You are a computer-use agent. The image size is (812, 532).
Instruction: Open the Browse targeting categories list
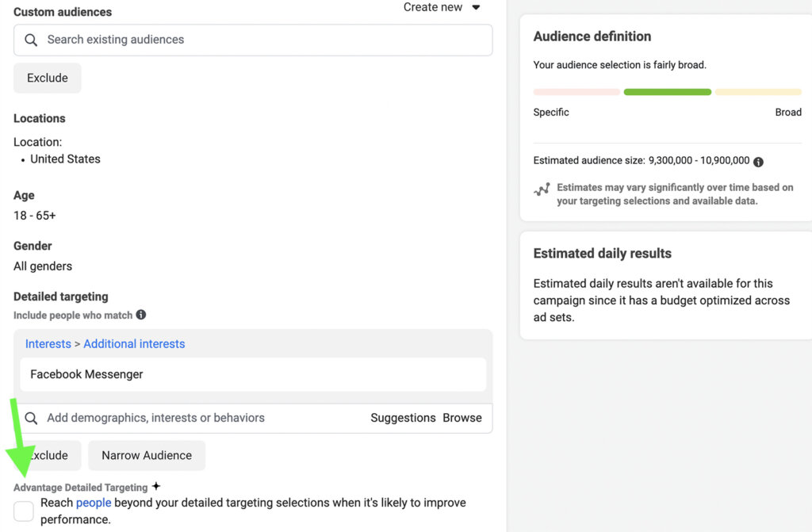(x=463, y=417)
